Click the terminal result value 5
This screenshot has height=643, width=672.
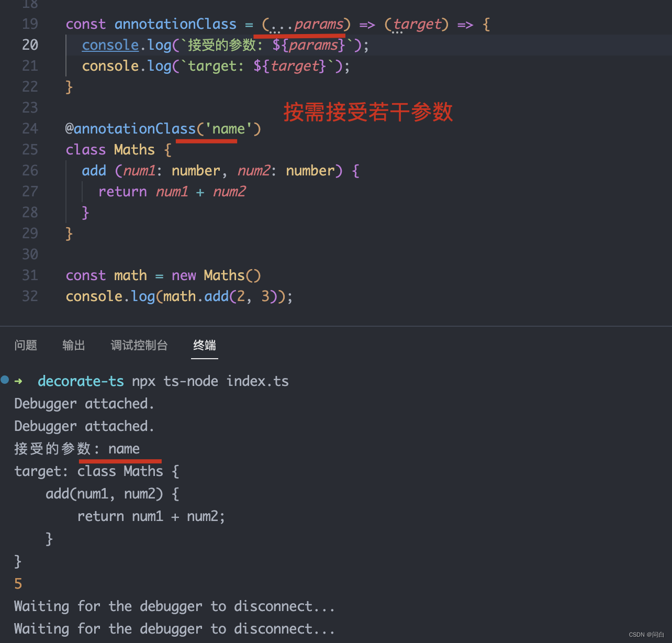pyautogui.click(x=18, y=584)
